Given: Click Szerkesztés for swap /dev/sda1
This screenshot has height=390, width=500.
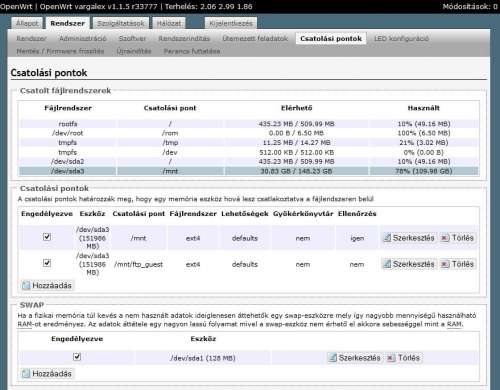Looking at the screenshot, I should 355,358.
